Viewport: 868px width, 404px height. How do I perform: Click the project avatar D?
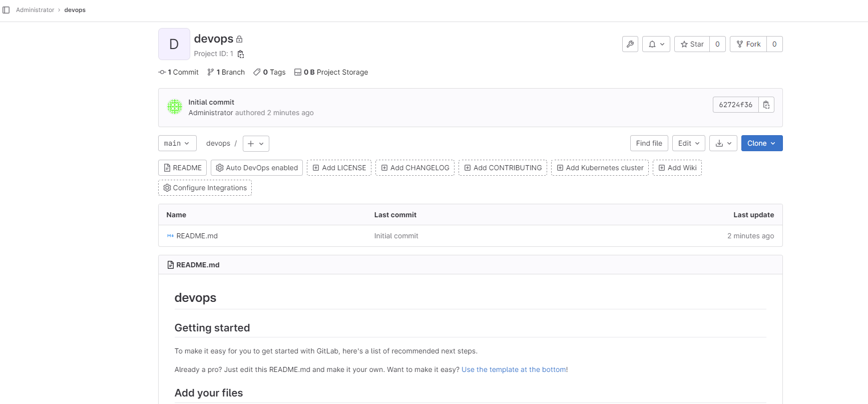coord(174,44)
